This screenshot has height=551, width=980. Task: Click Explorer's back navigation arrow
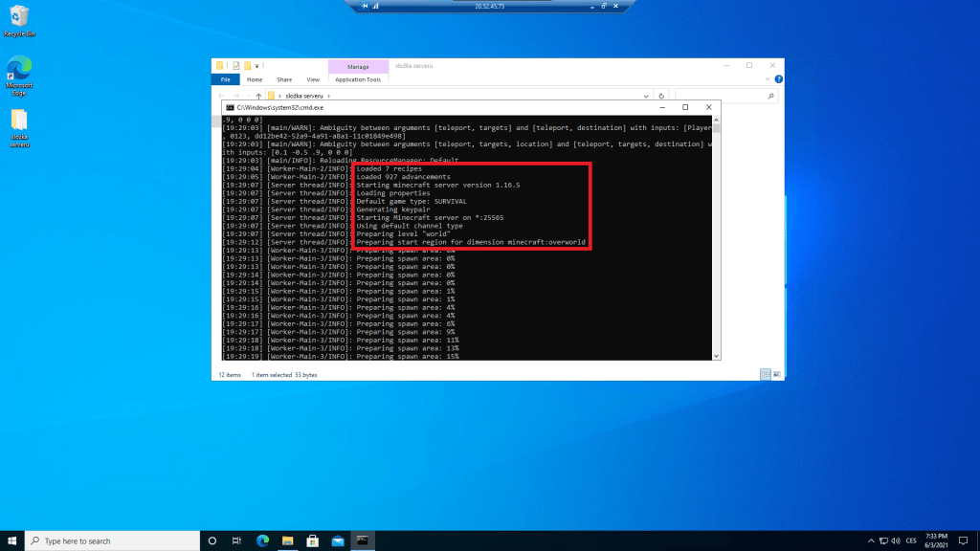click(221, 97)
